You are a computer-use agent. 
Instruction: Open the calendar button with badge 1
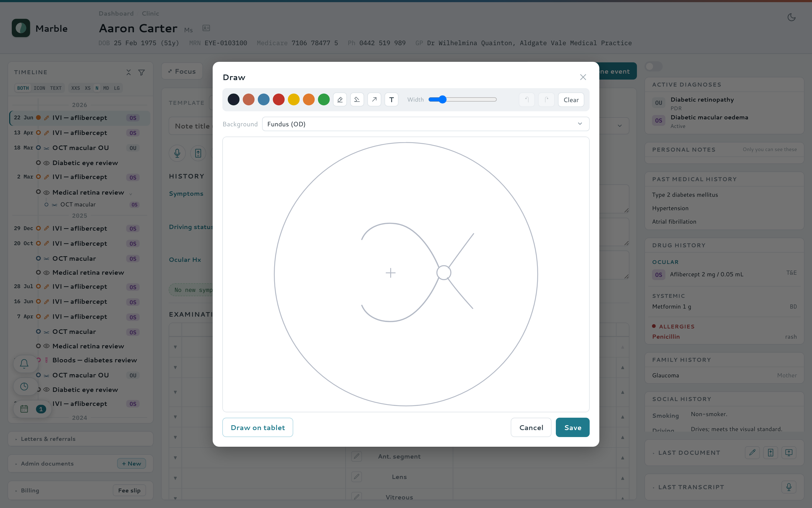32,409
